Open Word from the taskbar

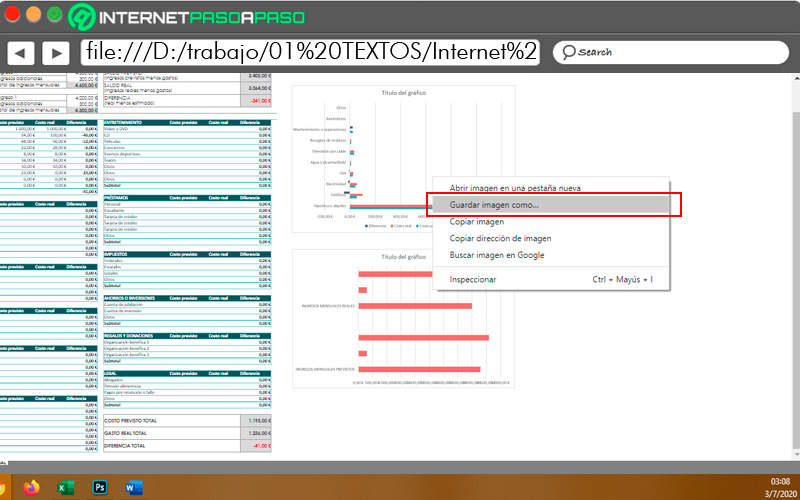pos(134,488)
